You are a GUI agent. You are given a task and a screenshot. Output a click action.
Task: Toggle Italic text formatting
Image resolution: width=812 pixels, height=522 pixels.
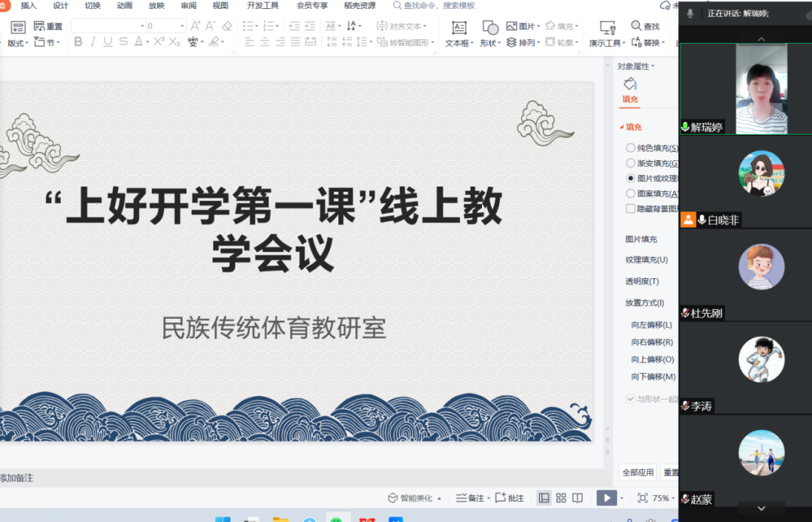pos(93,42)
